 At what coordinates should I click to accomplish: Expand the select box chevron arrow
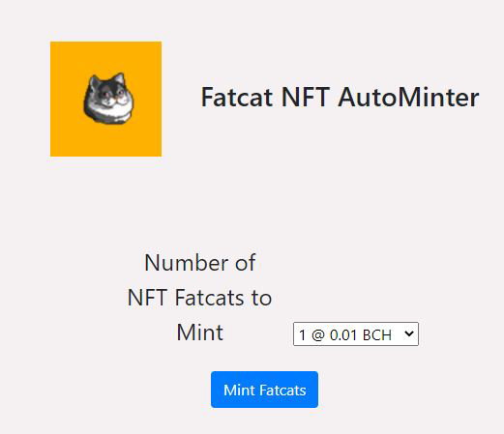[409, 333]
